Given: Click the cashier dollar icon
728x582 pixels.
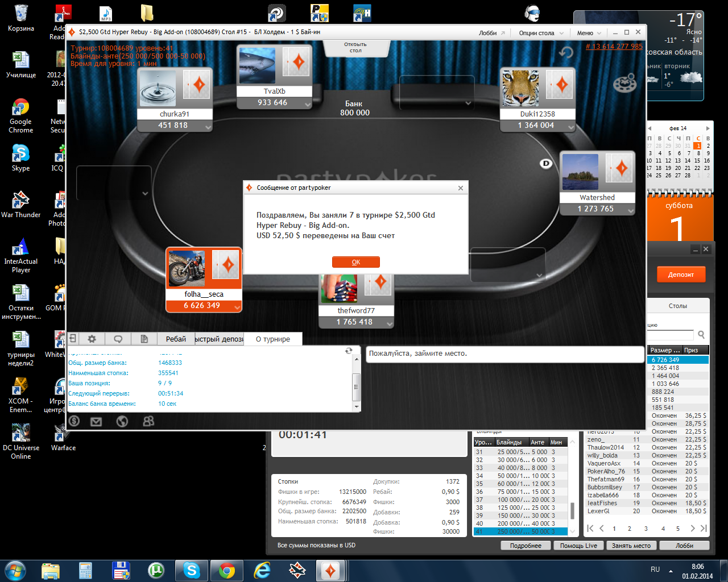Looking at the screenshot, I should [x=74, y=421].
